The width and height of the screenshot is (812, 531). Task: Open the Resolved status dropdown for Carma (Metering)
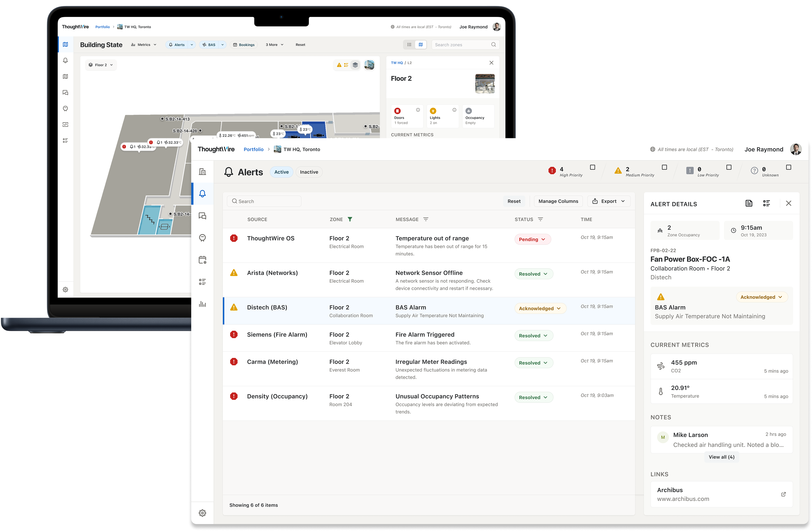click(x=534, y=363)
